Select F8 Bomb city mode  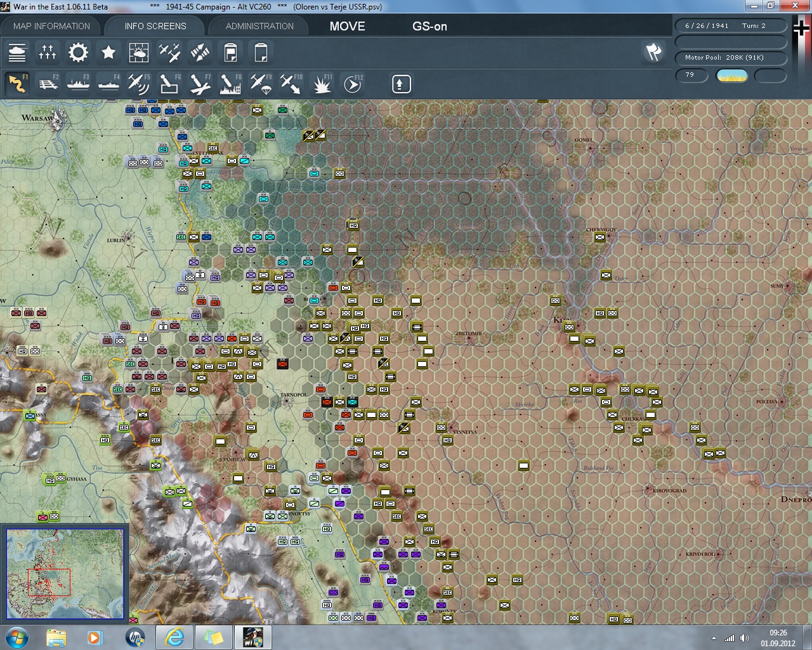tap(230, 84)
